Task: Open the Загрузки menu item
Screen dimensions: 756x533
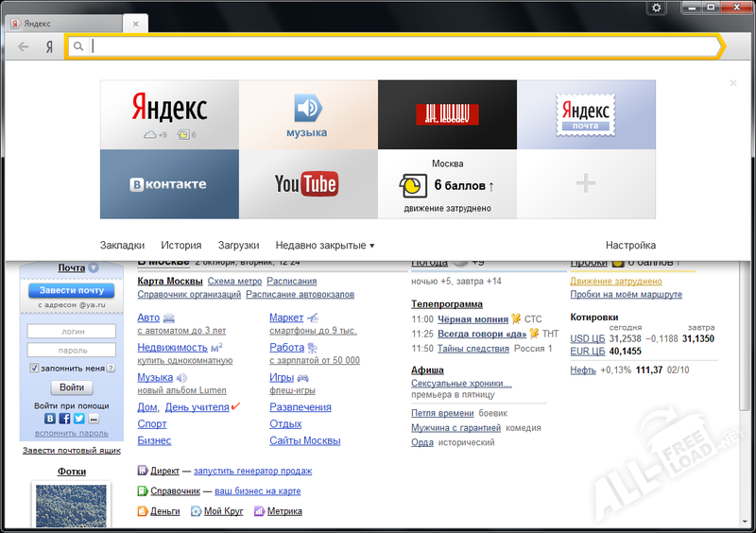Action: pyautogui.click(x=238, y=245)
